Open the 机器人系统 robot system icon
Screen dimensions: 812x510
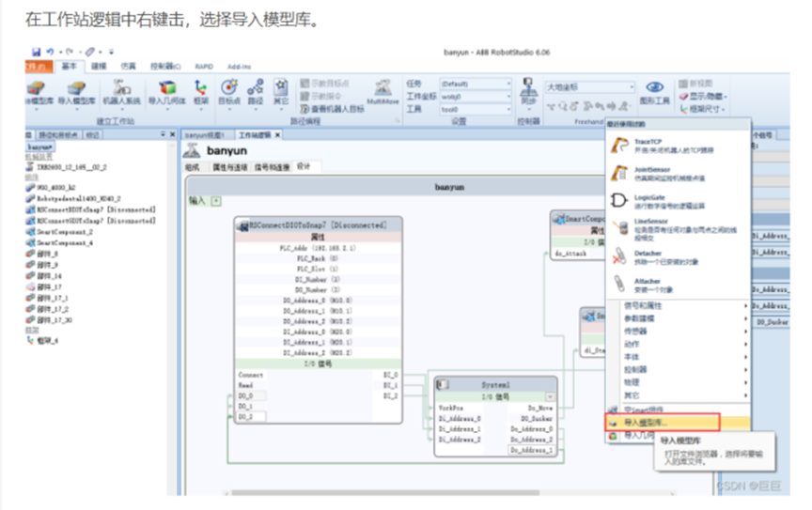(121, 87)
